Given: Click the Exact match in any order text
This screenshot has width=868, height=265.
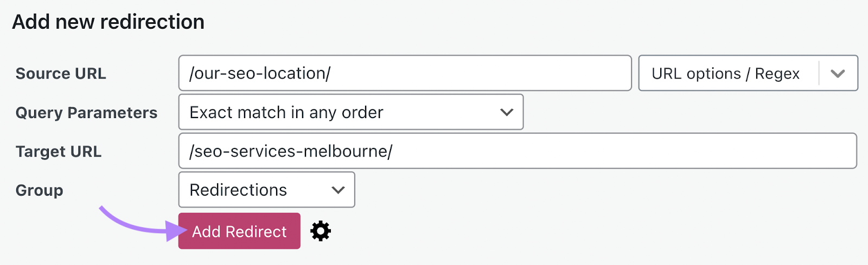Looking at the screenshot, I should coord(286,112).
